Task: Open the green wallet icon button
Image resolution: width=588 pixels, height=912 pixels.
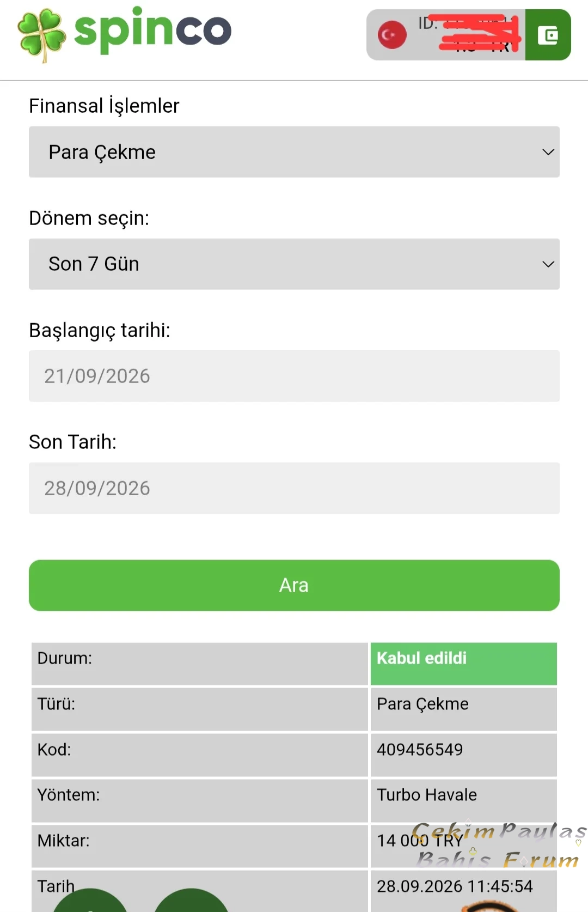Action: (x=548, y=35)
